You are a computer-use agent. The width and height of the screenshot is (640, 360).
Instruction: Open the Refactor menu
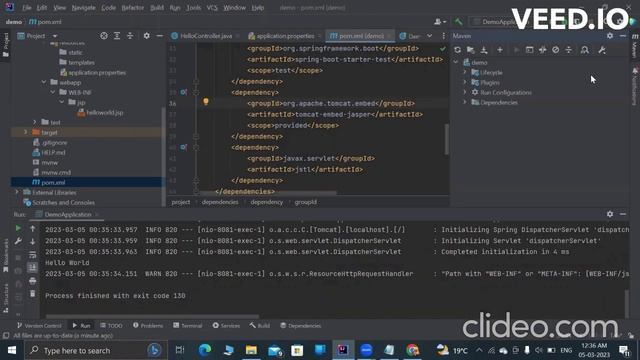click(x=133, y=7)
